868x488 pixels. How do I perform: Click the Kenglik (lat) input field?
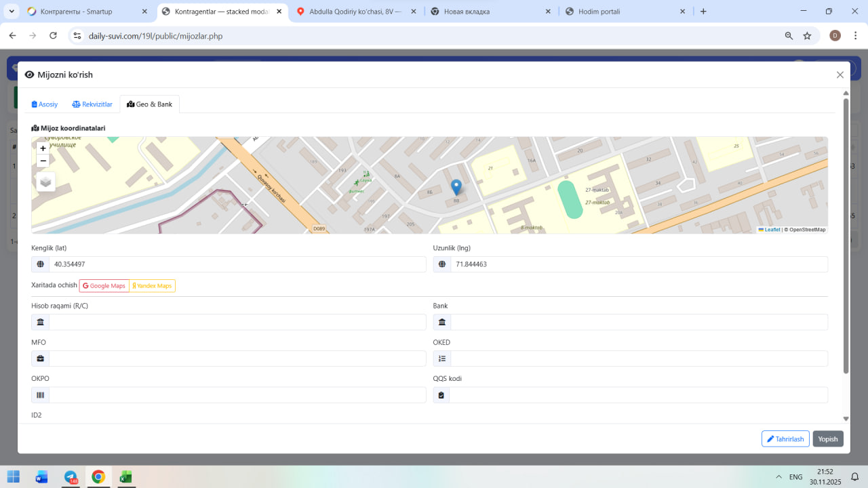pos(237,264)
